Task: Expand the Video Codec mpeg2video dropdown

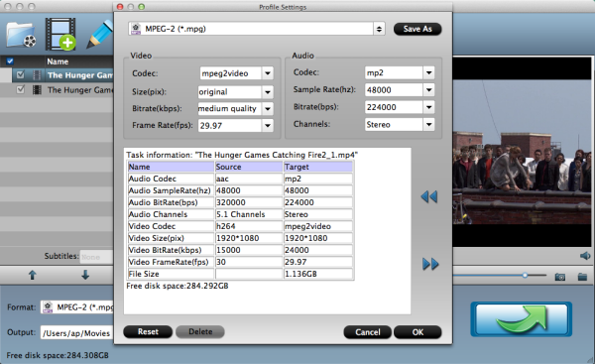Action: pyautogui.click(x=268, y=72)
